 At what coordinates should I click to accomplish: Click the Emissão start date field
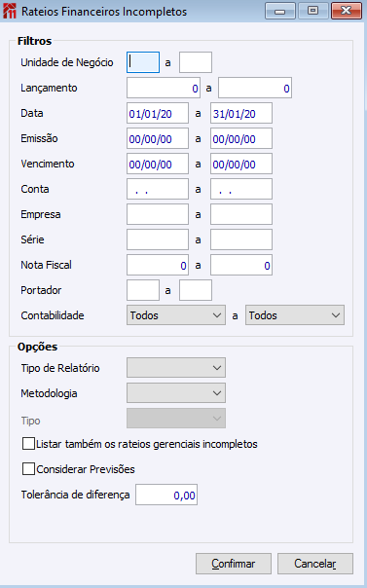tap(158, 138)
